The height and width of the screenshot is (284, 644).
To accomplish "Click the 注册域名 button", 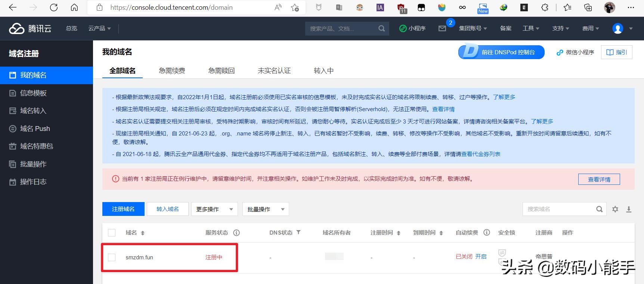I will 123,209.
